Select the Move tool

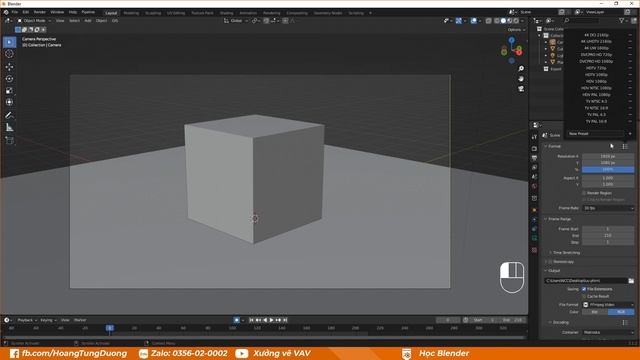(9, 67)
